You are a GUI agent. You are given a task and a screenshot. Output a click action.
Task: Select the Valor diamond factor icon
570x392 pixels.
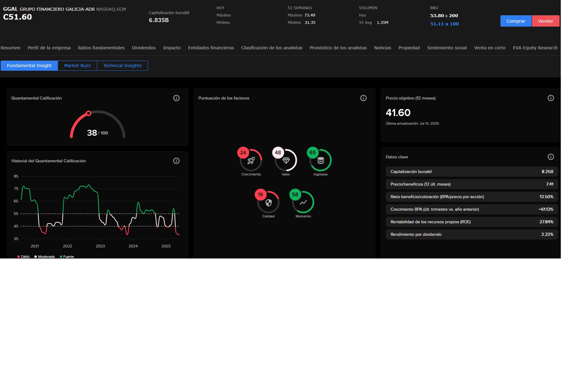286,160
